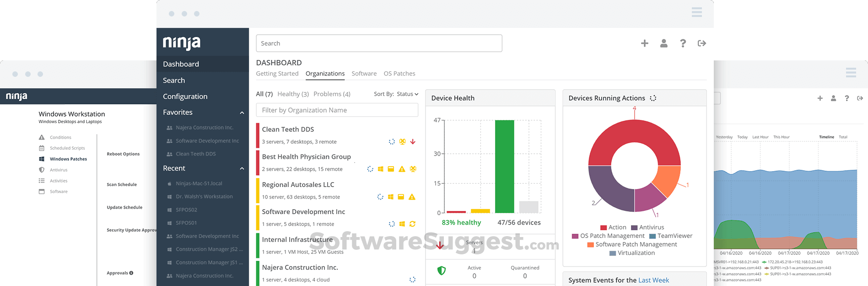
Task: Filter list by Problems (4)
Action: coord(332,94)
